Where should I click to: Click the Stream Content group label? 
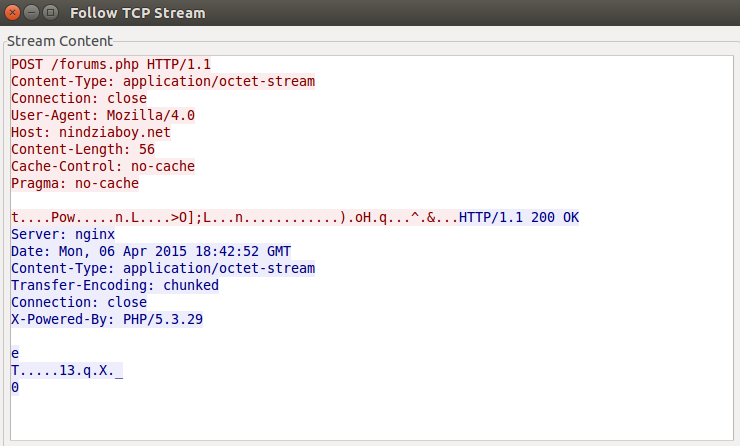[60, 41]
